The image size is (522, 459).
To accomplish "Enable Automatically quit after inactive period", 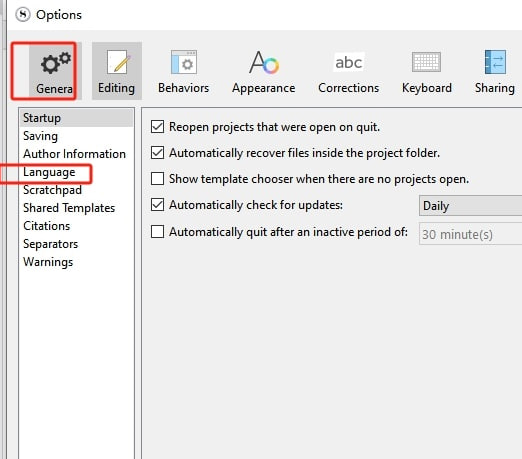I will coord(157,232).
